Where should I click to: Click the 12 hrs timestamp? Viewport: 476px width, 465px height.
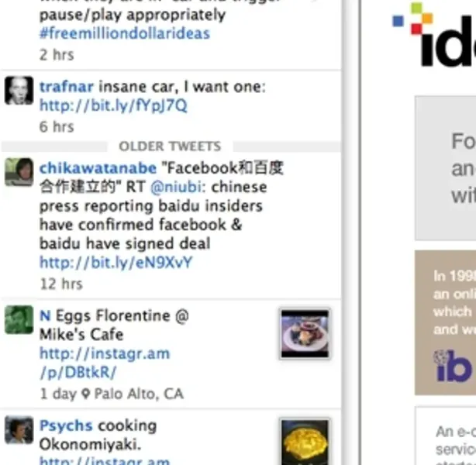[61, 284]
